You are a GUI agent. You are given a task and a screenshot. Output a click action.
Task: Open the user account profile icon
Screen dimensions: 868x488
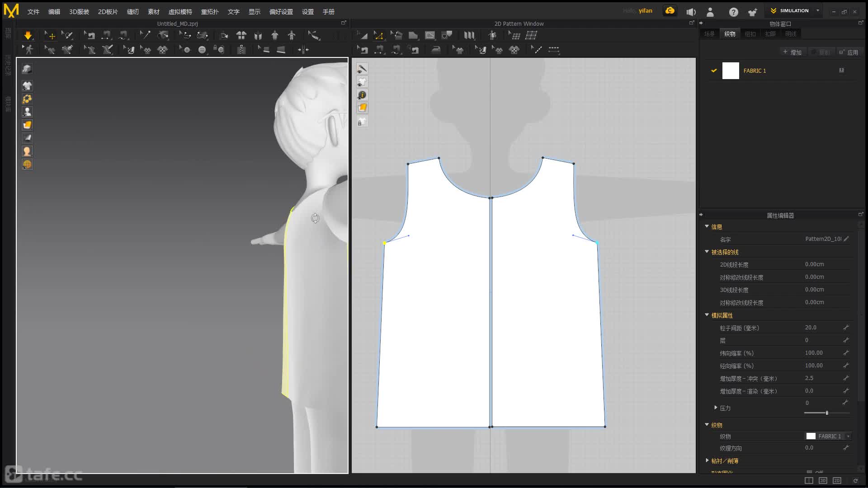[710, 12]
